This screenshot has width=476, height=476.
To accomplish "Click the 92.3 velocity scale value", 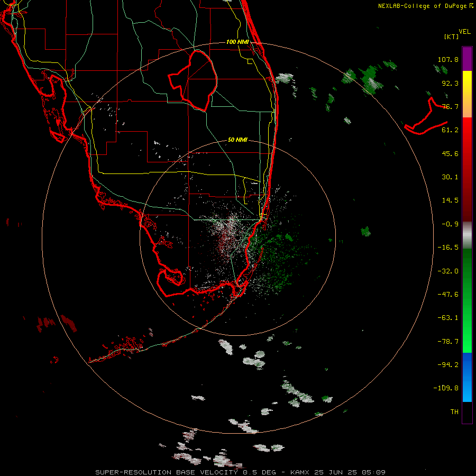I will (450, 83).
